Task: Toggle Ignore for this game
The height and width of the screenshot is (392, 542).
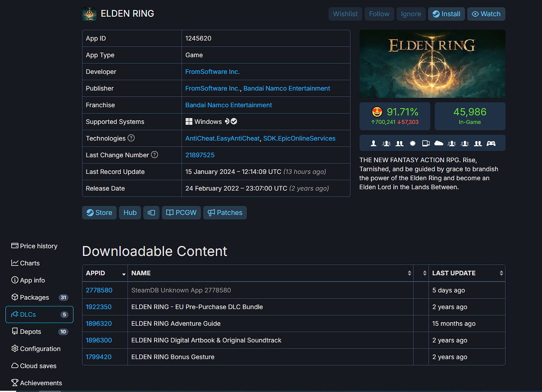Action: point(411,14)
